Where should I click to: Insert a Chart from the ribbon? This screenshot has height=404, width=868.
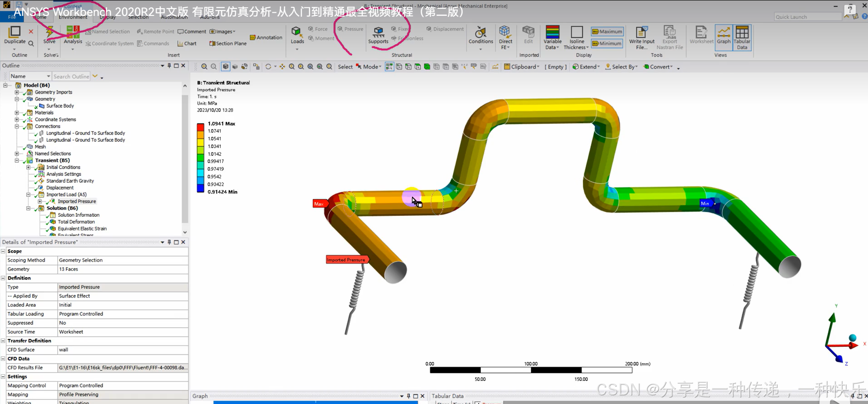click(x=187, y=44)
